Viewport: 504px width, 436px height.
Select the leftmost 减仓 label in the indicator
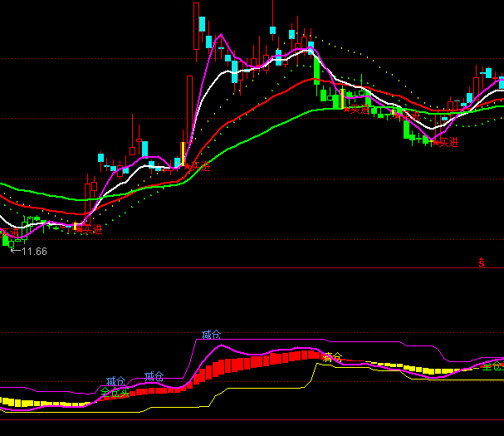(x=115, y=381)
